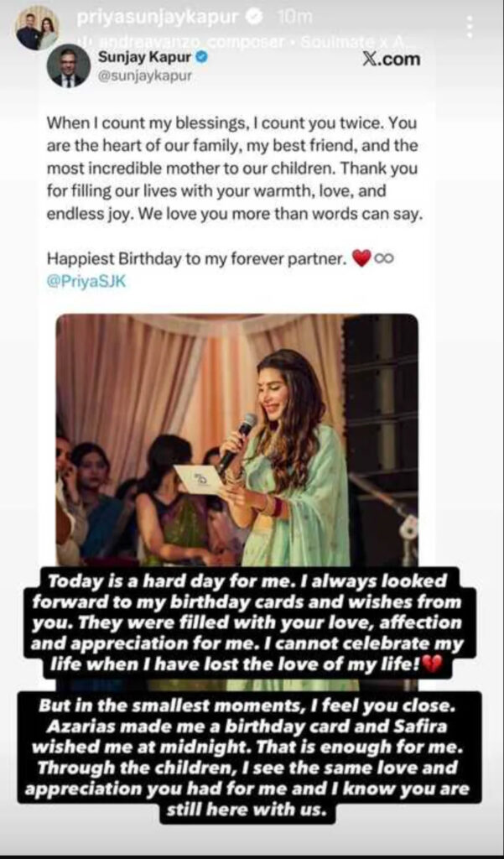Click the tweet text starting 'When I count my blessings'
This screenshot has height=859, width=504.
coord(236,169)
